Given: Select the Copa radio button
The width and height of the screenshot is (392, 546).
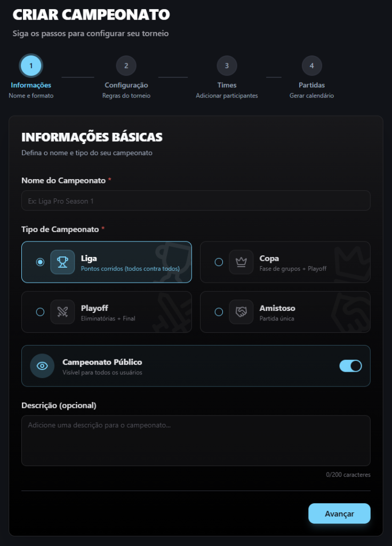Looking at the screenshot, I should click(x=219, y=262).
